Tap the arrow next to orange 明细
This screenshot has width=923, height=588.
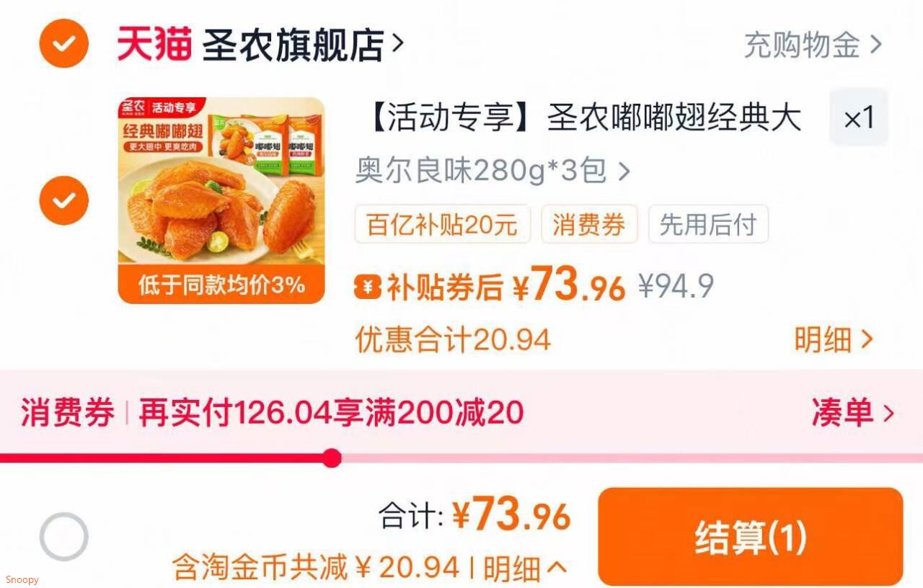coord(867,339)
